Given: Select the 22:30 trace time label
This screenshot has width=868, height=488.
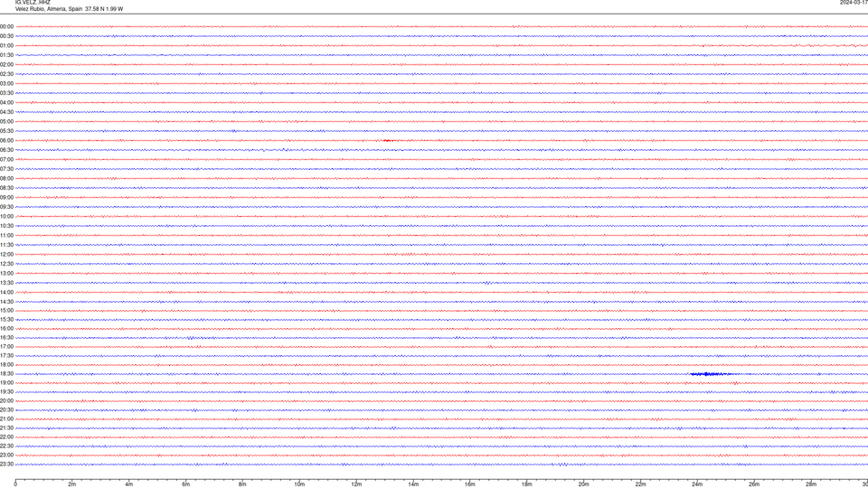Looking at the screenshot, I should (x=6, y=446).
